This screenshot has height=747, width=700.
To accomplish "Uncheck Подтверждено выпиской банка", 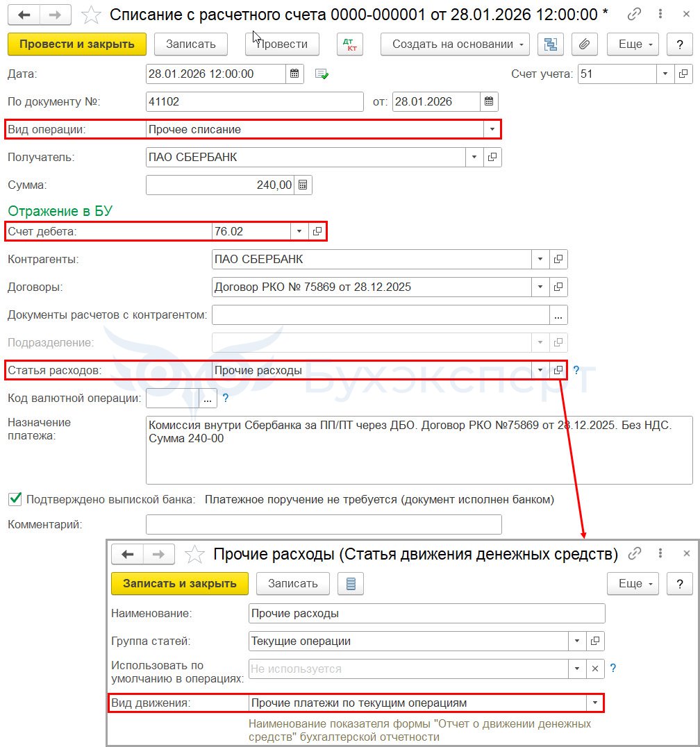I will click(15, 499).
